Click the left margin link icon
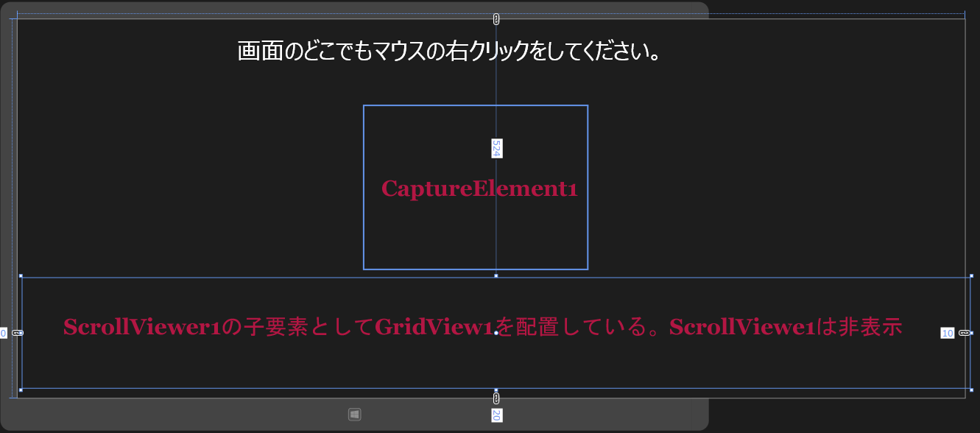Image resolution: width=980 pixels, height=433 pixels. click(18, 333)
